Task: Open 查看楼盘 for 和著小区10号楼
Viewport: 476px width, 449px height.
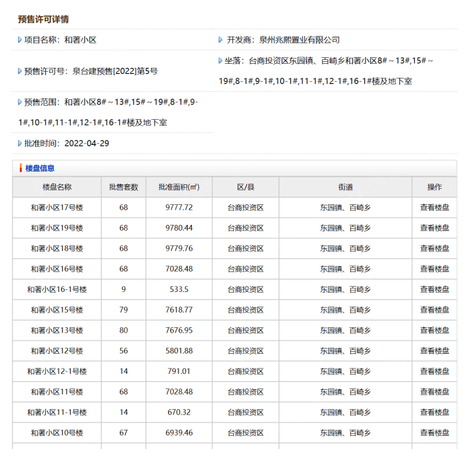Action: [x=435, y=432]
